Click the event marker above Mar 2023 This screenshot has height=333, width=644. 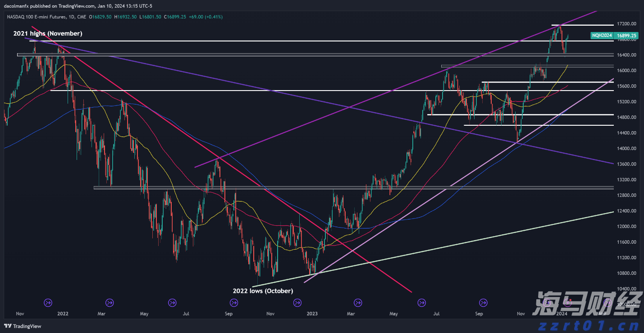[358, 302]
